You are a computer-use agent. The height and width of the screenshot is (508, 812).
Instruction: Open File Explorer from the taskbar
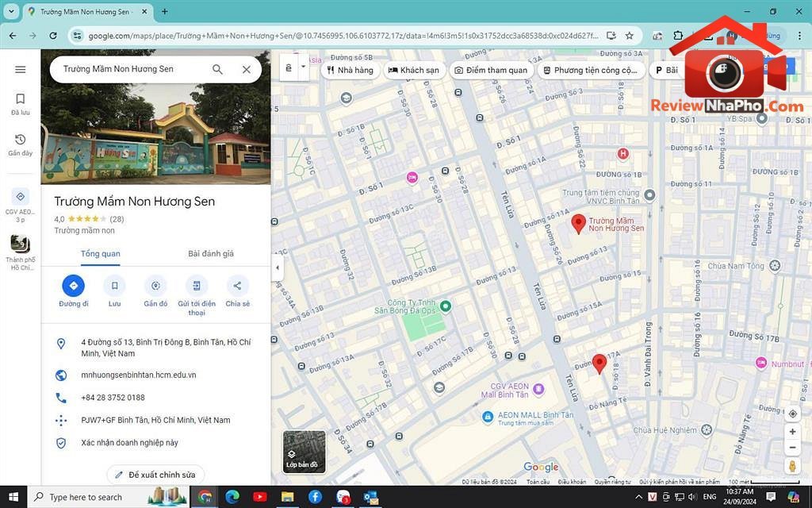287,497
